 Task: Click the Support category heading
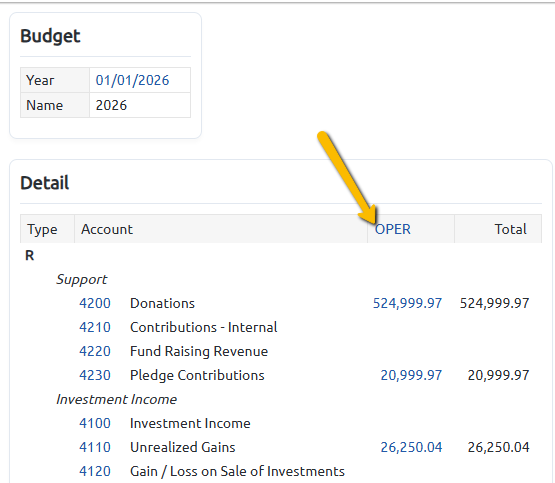(x=81, y=280)
